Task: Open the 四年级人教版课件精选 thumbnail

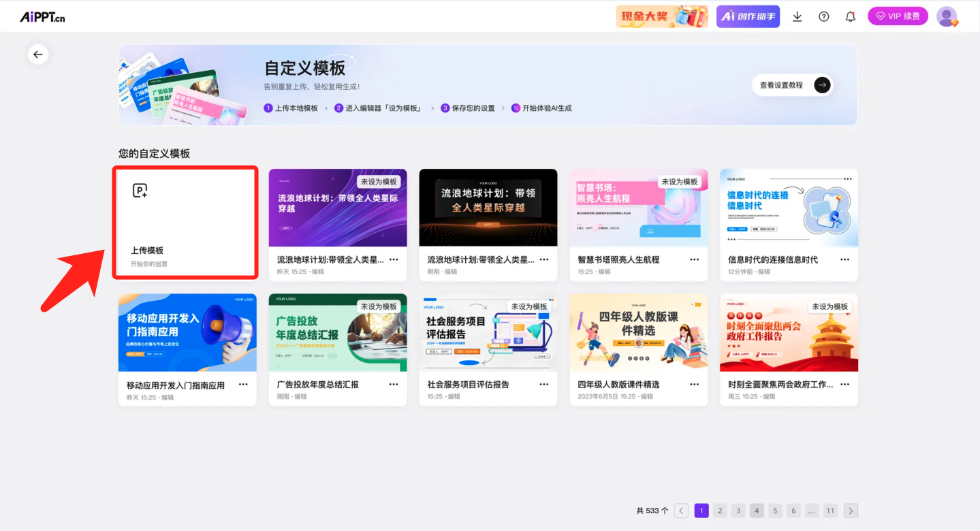Action: tap(638, 333)
